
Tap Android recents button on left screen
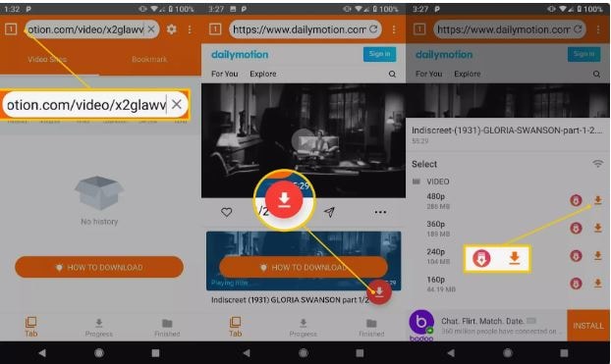tap(155, 353)
